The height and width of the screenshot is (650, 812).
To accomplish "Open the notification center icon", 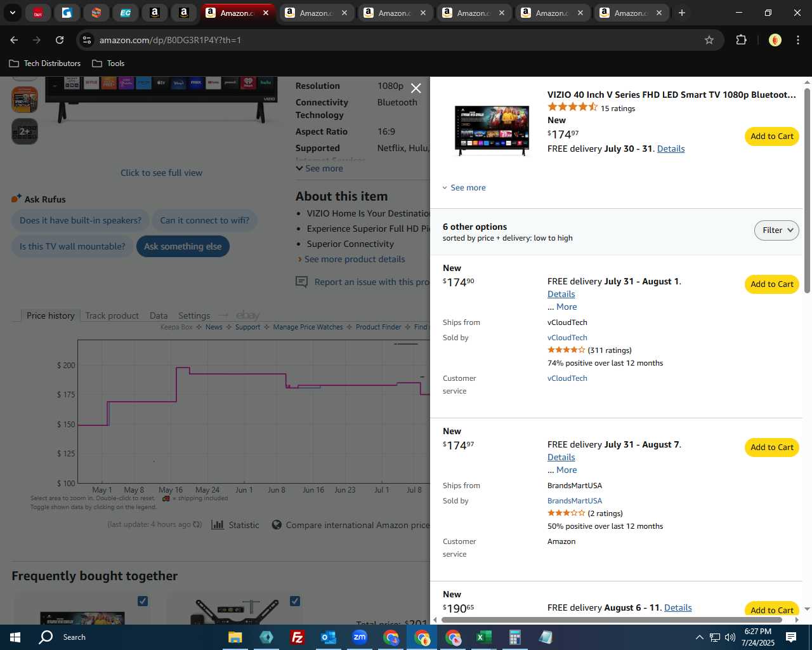I will click(x=791, y=637).
